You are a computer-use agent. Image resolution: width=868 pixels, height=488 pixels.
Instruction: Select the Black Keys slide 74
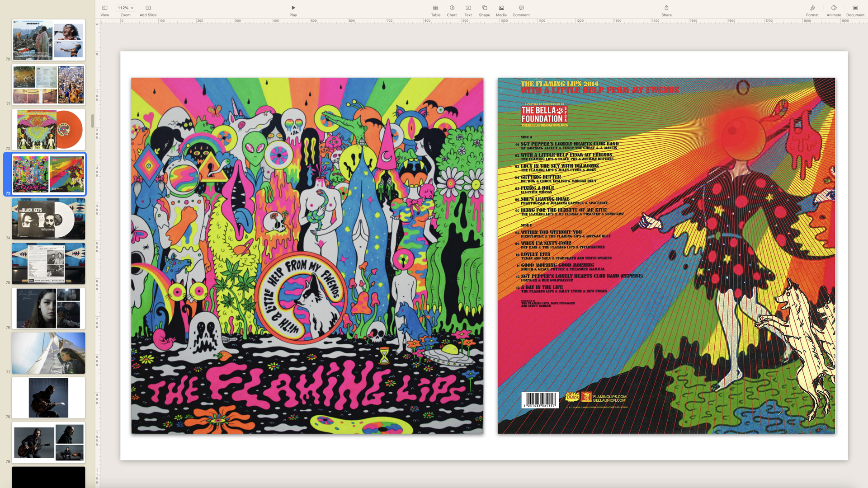pyautogui.click(x=48, y=219)
